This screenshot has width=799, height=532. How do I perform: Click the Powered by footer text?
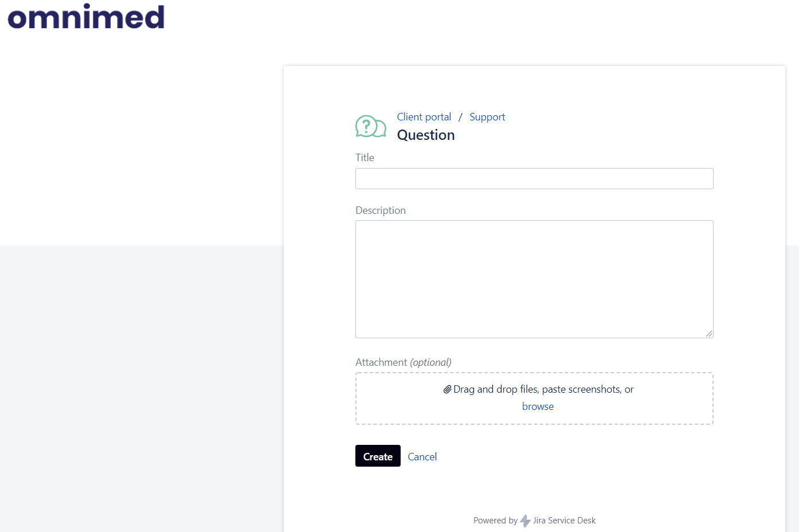pos(495,521)
